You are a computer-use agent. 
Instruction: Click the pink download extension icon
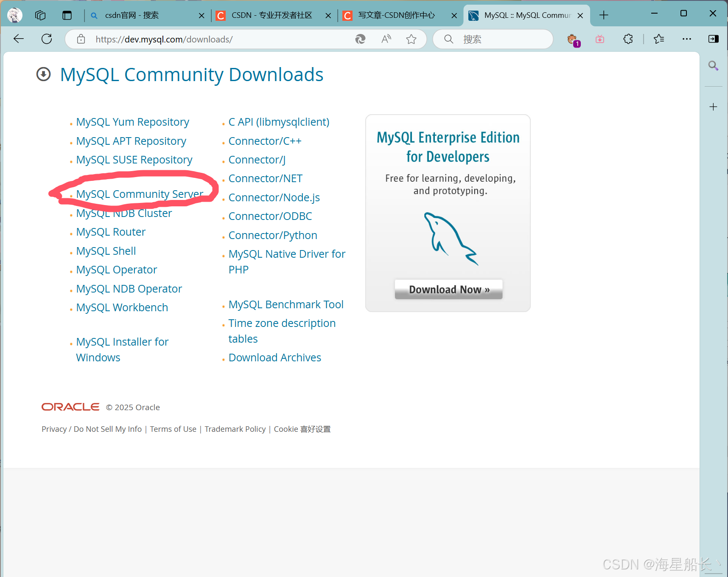tap(600, 39)
